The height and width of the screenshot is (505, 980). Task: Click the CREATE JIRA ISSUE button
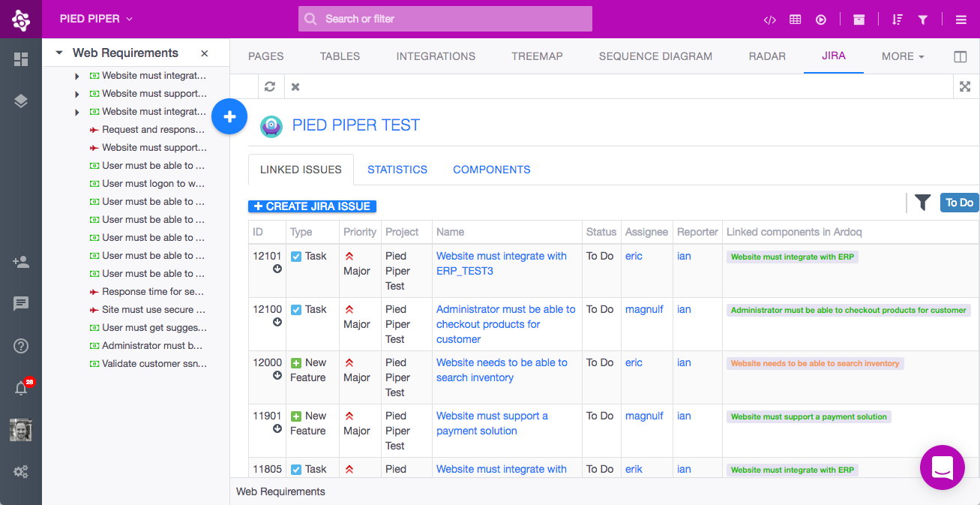click(312, 206)
